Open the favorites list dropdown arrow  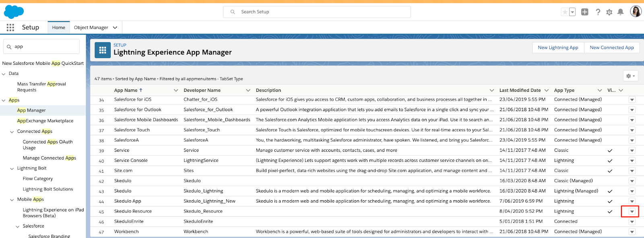click(572, 12)
